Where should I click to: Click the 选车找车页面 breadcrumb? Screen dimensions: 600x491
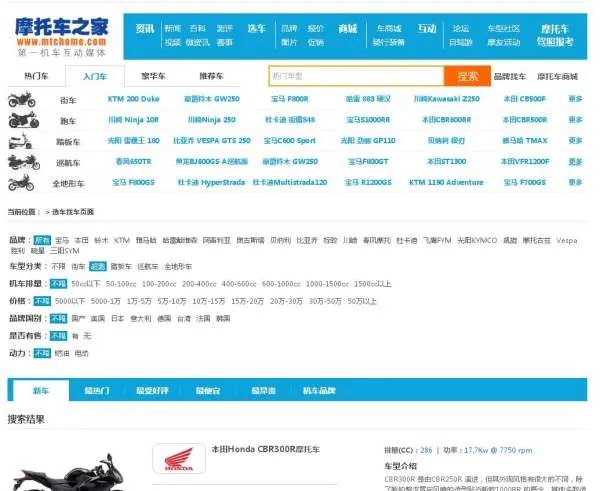point(73,212)
